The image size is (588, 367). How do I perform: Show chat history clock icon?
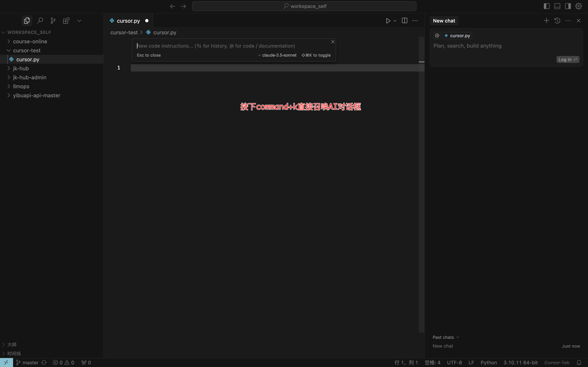click(x=557, y=21)
